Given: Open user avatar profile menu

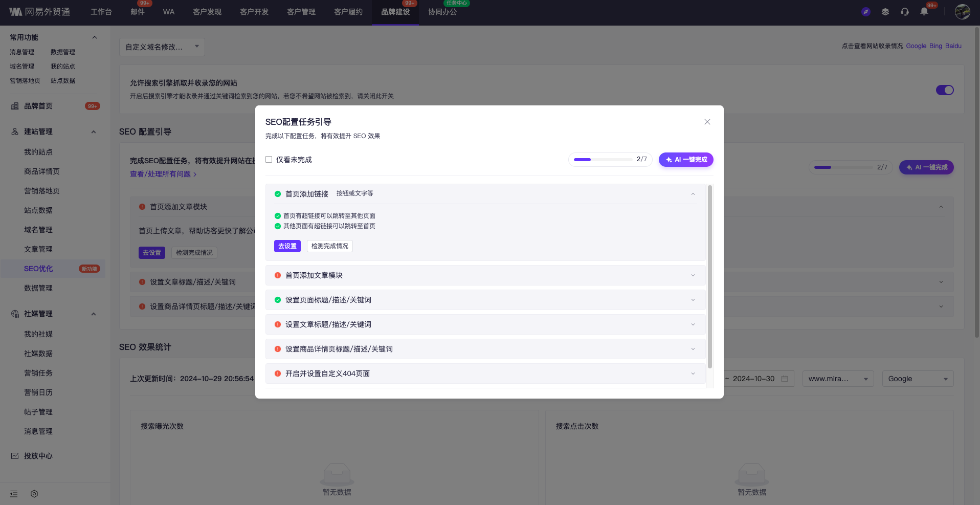Looking at the screenshot, I should point(962,12).
